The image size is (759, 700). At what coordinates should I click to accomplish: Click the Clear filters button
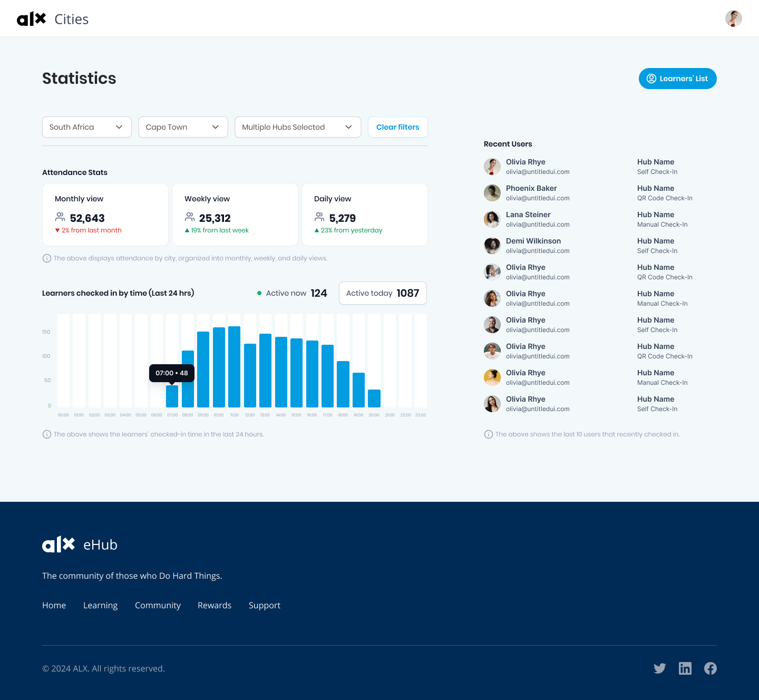[398, 127]
